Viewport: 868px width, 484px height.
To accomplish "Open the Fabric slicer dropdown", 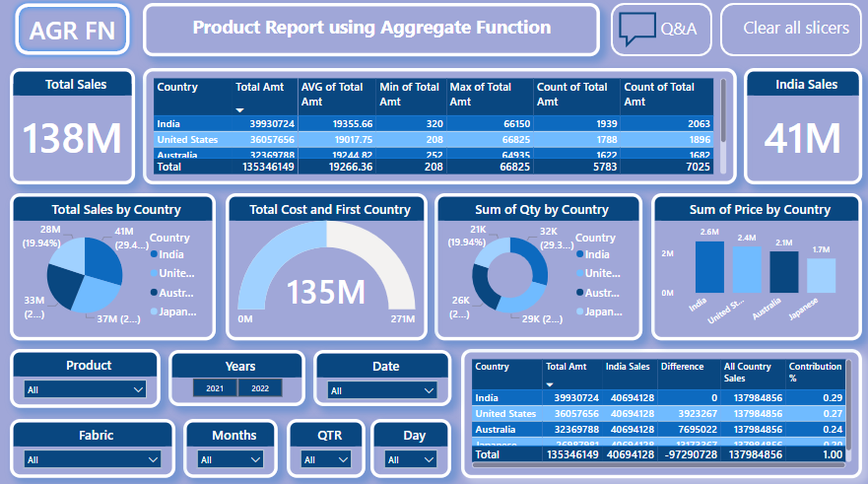I will (93, 459).
